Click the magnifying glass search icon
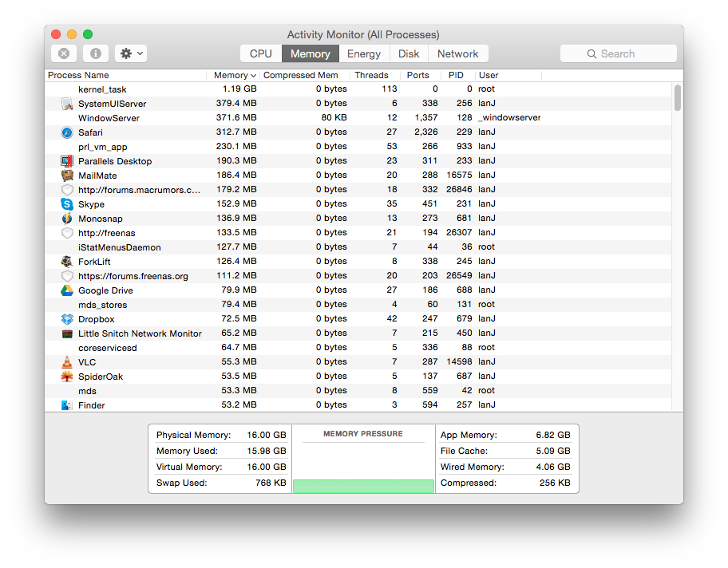The width and height of the screenshot is (728, 568). [591, 53]
